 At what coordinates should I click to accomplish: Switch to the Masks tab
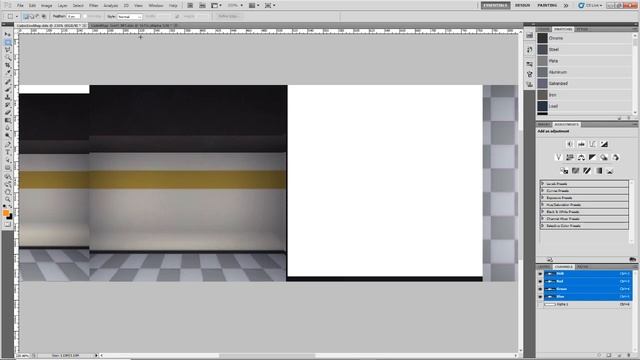coord(544,124)
